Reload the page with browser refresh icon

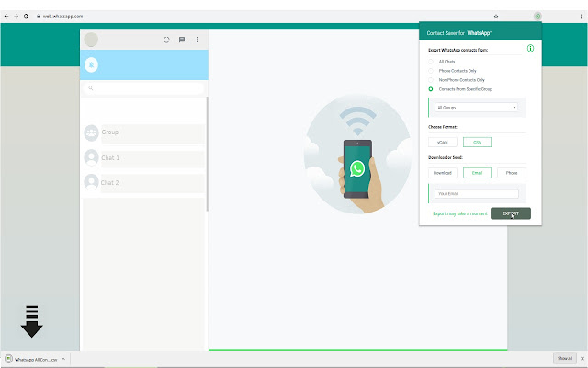26,17
